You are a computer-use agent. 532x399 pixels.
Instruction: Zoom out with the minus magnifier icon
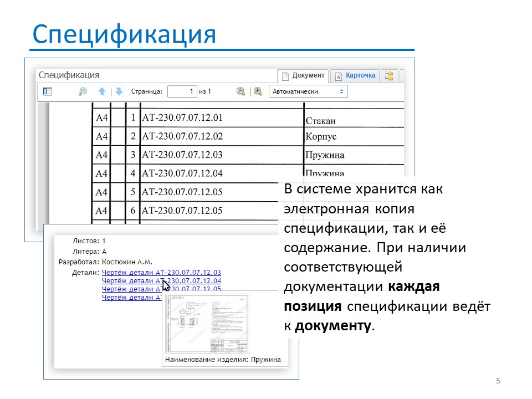click(x=241, y=91)
